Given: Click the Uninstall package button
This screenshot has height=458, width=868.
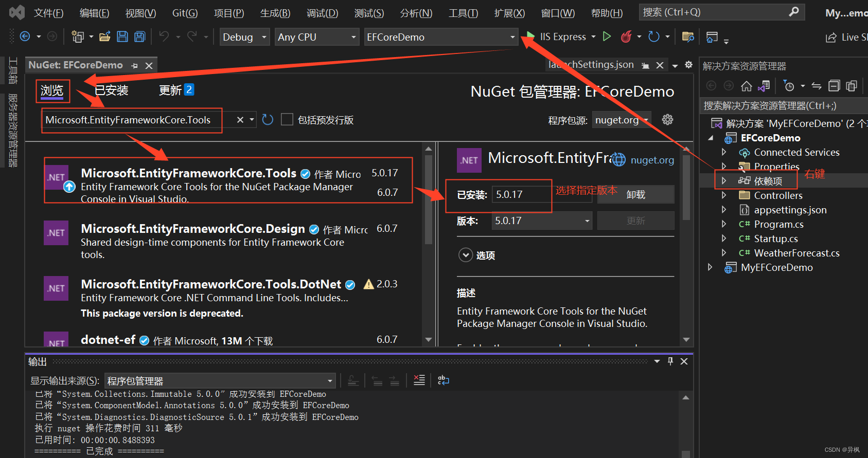Looking at the screenshot, I should 636,194.
